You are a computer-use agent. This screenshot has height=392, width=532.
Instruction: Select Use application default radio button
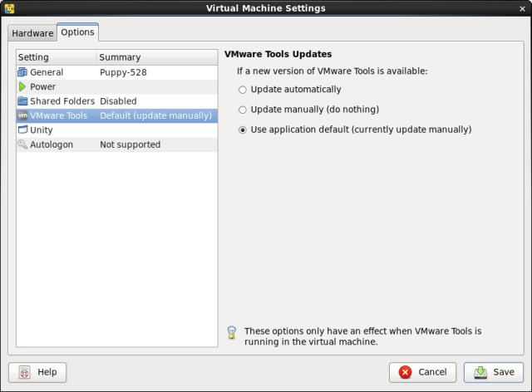pyautogui.click(x=242, y=130)
